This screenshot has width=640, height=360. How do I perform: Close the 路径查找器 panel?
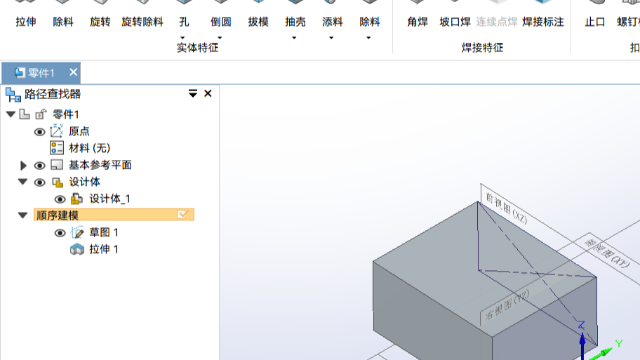[x=208, y=93]
